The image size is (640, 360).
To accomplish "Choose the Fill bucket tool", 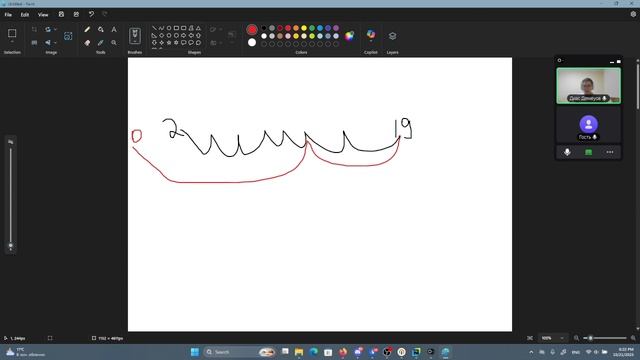I will click(x=100, y=29).
